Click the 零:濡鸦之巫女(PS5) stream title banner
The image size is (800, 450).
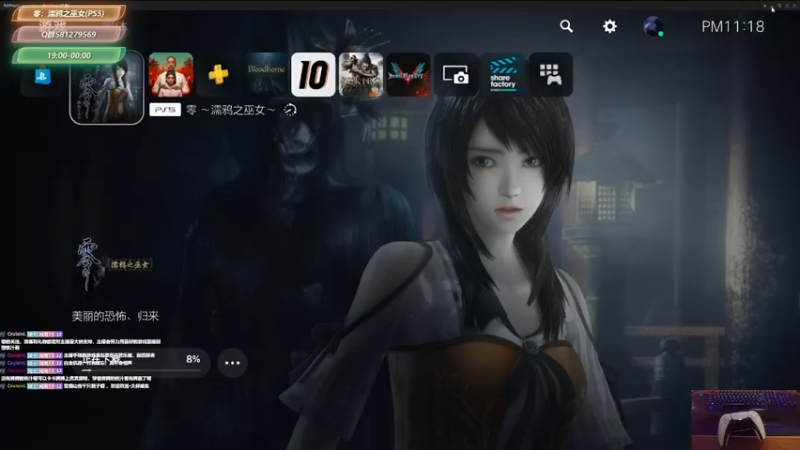pos(69,13)
